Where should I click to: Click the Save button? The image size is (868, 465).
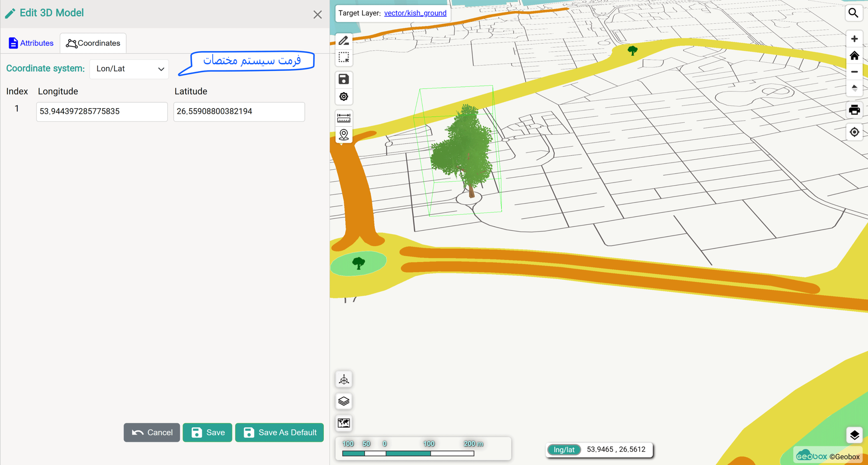207,432
